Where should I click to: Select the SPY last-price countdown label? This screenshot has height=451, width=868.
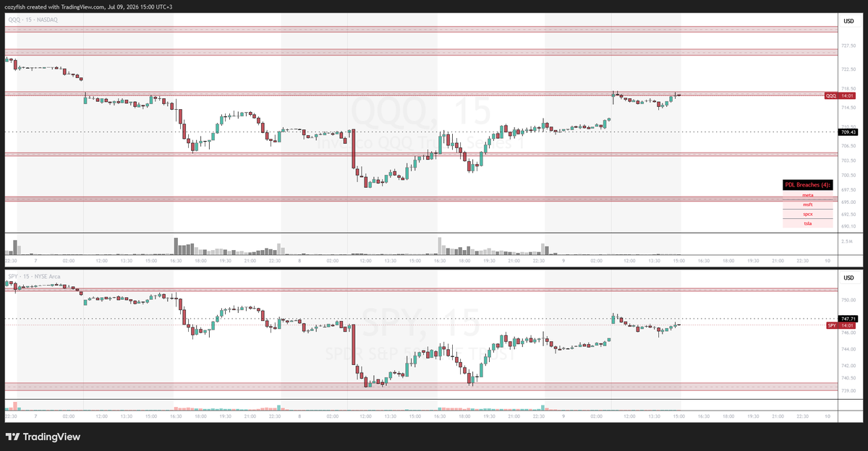(x=842, y=326)
